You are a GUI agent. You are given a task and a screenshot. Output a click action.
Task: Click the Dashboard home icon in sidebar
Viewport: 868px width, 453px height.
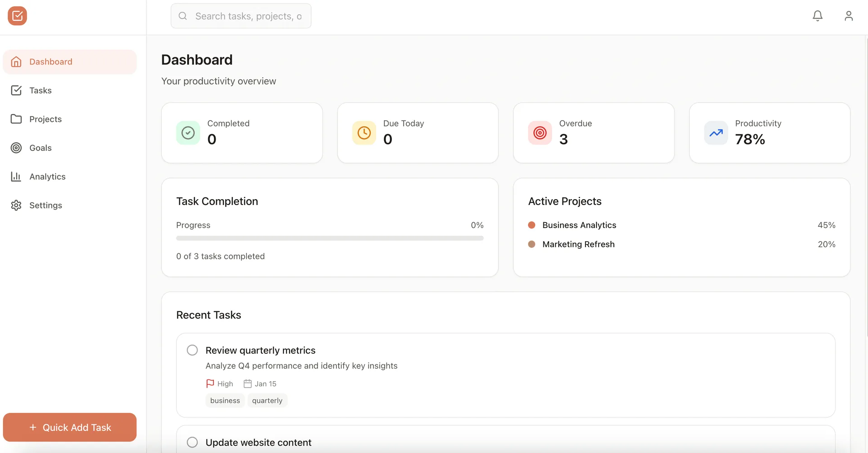(16, 61)
